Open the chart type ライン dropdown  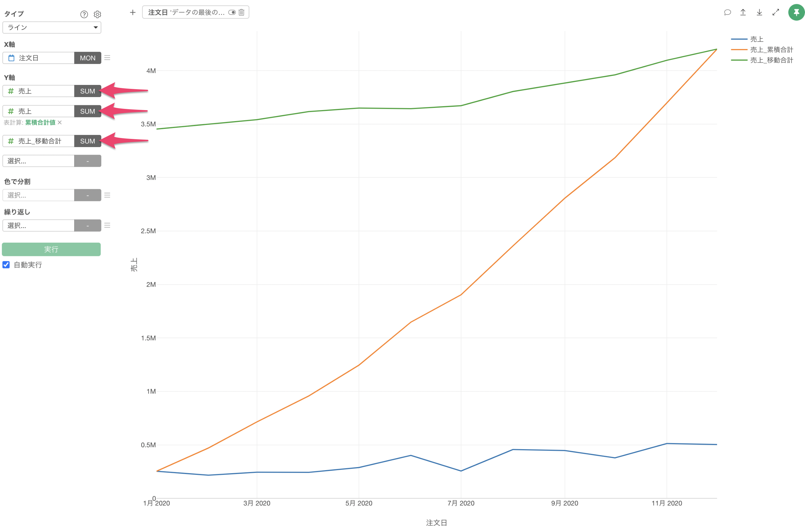click(x=52, y=28)
